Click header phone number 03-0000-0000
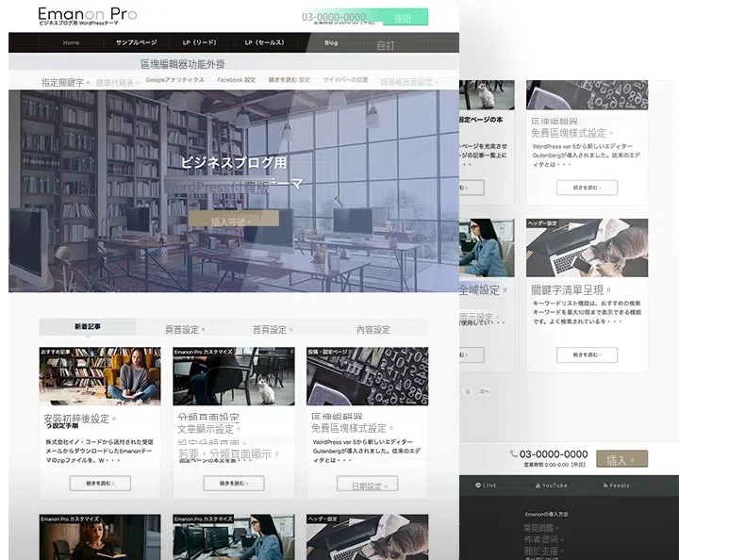 click(334, 17)
